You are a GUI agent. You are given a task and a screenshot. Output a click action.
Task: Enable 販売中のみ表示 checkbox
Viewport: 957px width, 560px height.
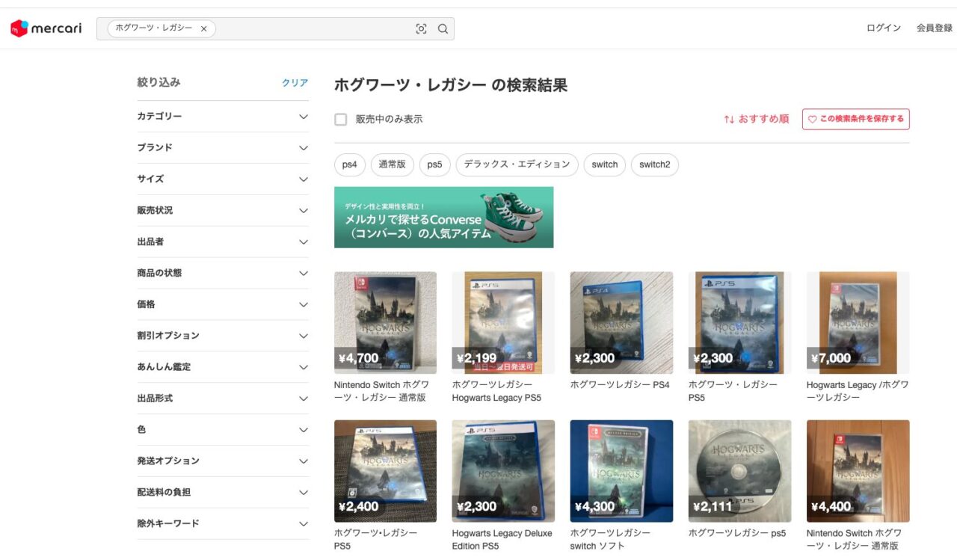pos(341,120)
